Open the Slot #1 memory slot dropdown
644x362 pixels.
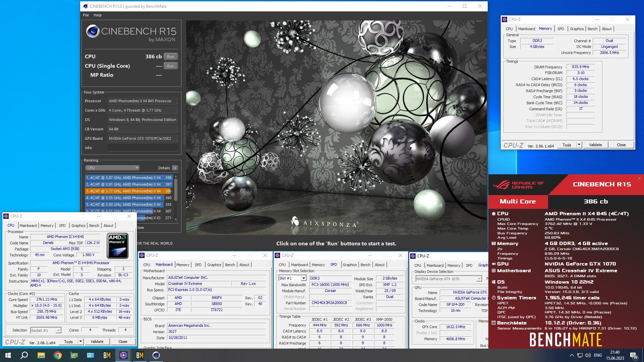click(x=292, y=278)
